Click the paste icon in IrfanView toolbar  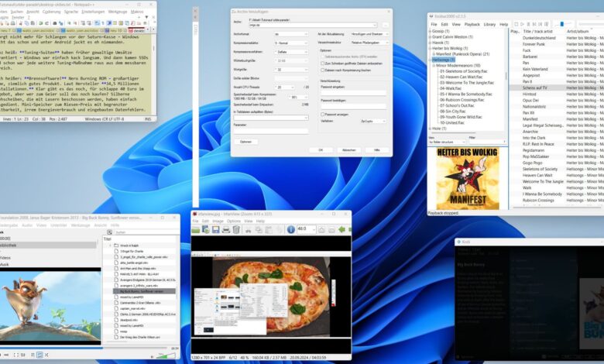pos(269,230)
